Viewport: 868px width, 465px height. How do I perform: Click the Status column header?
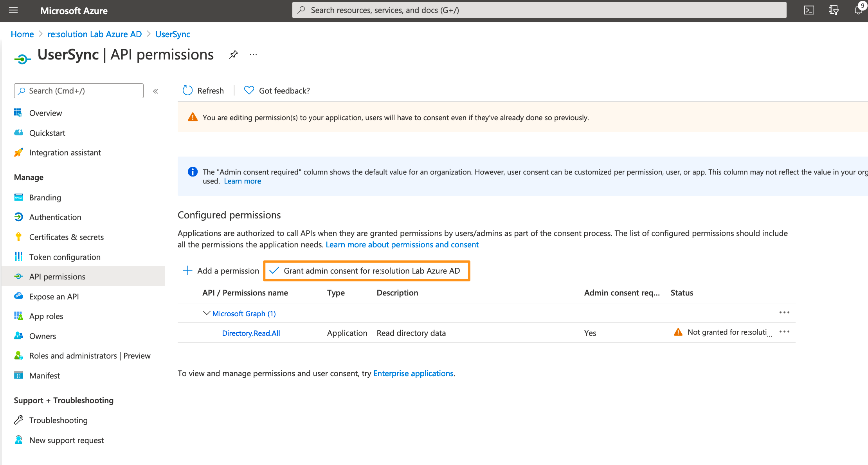click(682, 293)
